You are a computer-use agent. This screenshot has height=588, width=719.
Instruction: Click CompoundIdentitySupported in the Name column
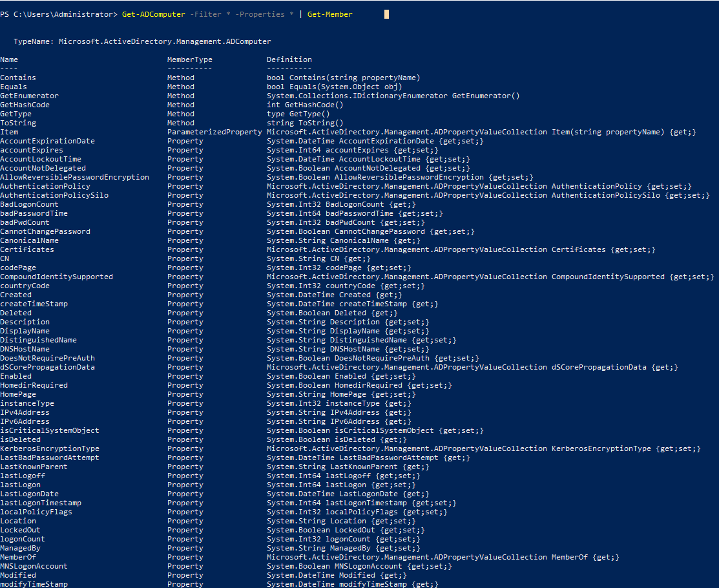point(56,277)
